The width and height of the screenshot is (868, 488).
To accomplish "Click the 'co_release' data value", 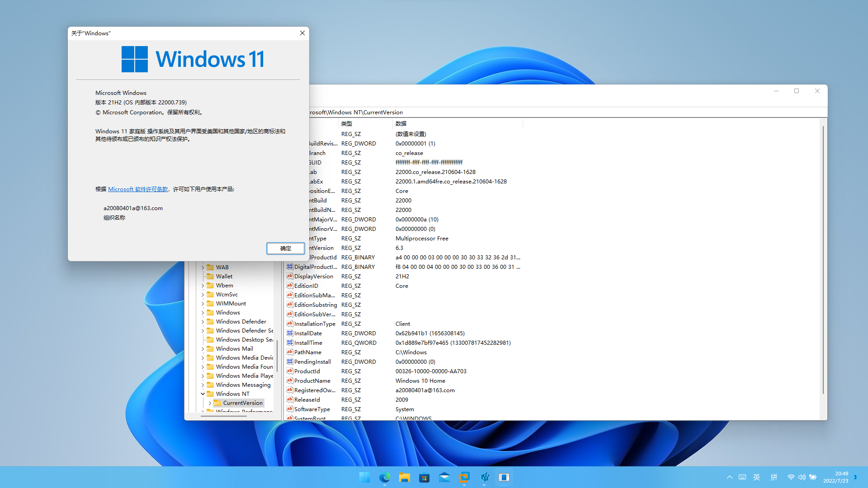I will 409,153.
